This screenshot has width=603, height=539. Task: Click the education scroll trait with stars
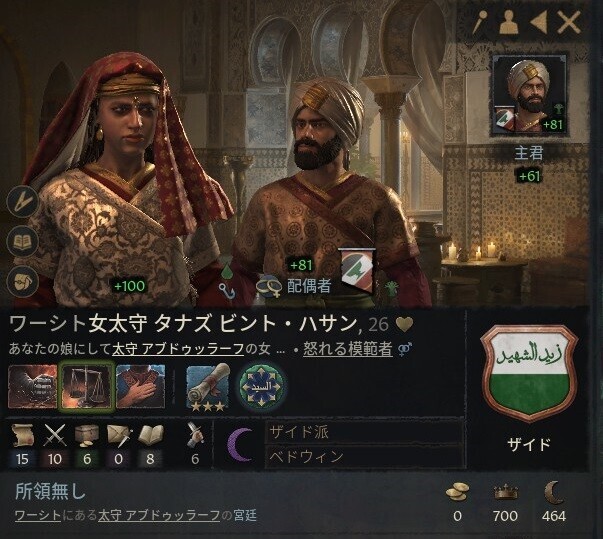pyautogui.click(x=208, y=387)
